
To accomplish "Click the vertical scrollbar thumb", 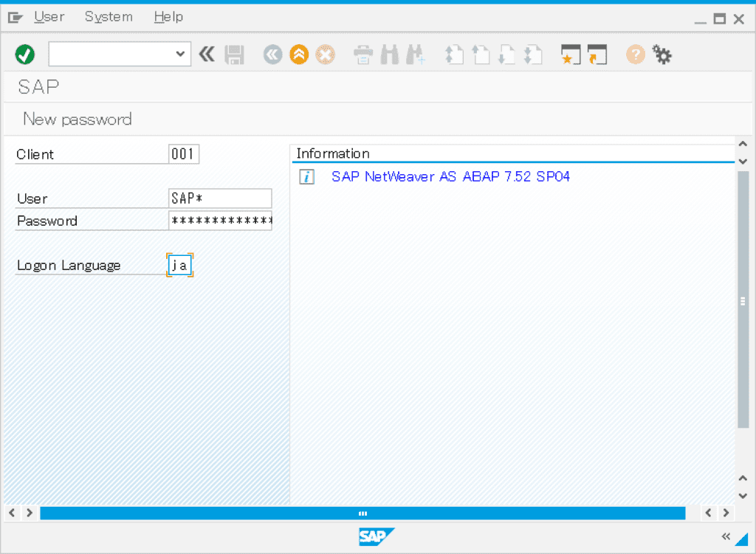I will click(743, 299).
